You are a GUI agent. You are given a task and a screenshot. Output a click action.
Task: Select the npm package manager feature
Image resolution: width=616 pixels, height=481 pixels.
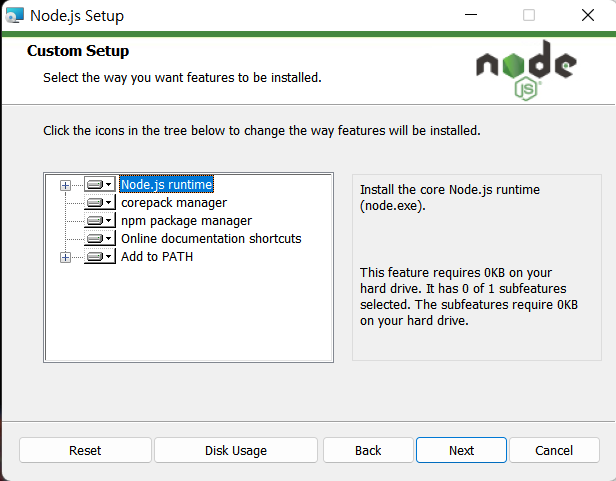[186, 221]
